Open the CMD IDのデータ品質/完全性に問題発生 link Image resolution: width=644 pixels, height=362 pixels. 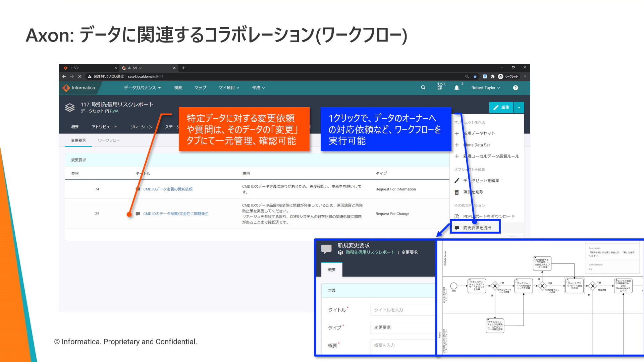coord(176,214)
